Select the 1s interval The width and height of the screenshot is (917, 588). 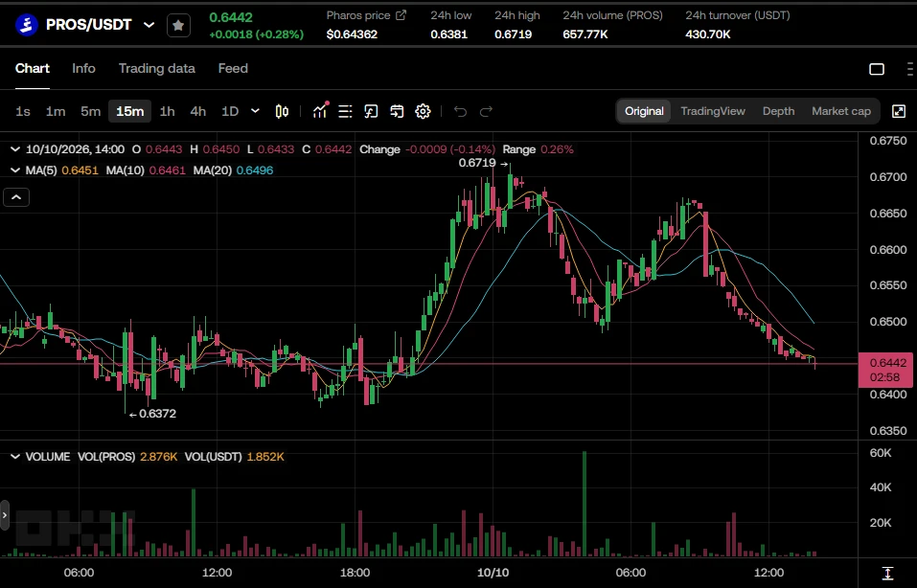[x=23, y=111]
